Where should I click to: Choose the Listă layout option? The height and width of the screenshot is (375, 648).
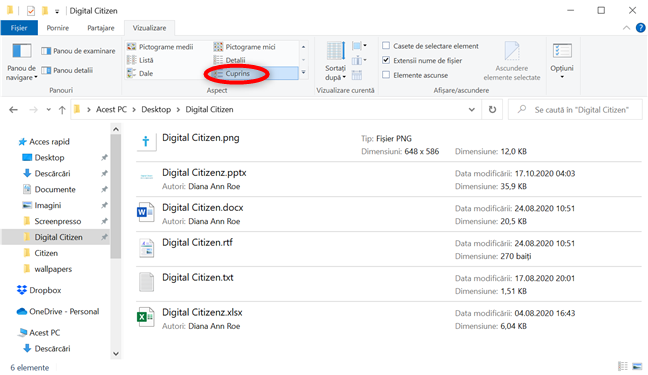coord(141,60)
